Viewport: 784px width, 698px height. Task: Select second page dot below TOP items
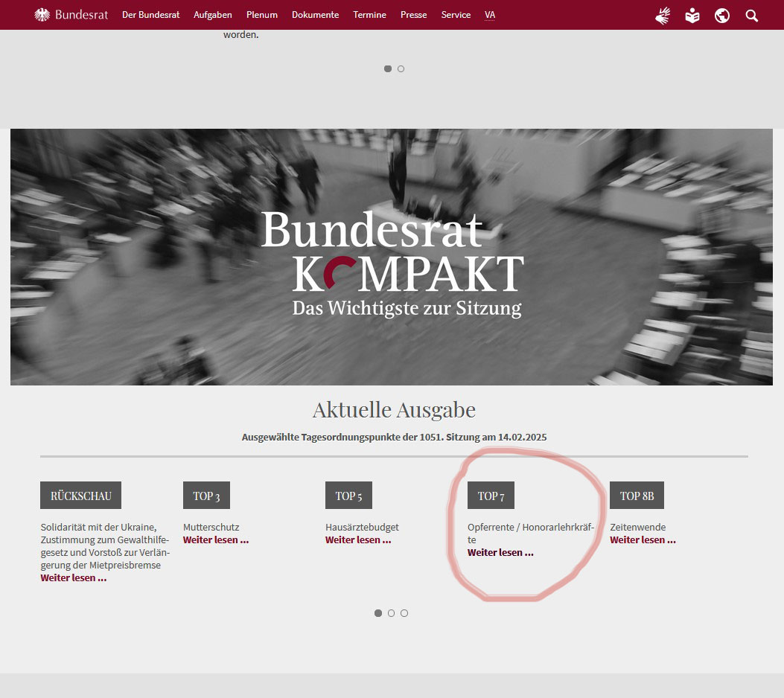click(x=391, y=613)
